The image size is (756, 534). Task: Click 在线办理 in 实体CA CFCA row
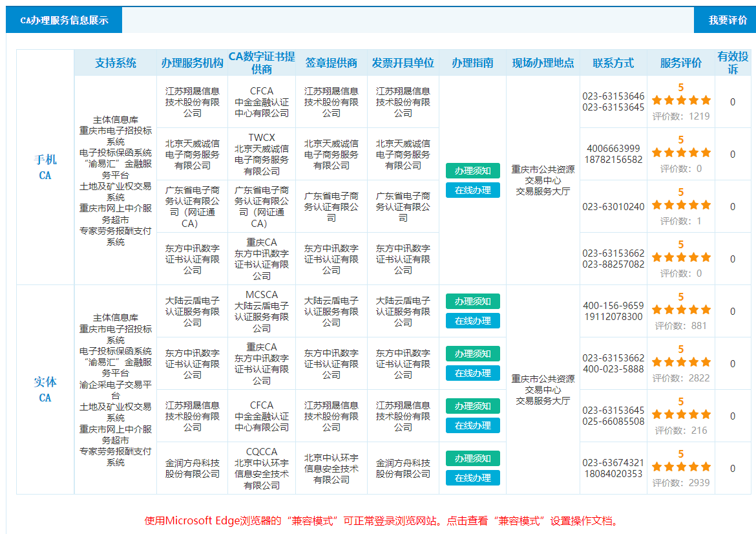click(472, 425)
